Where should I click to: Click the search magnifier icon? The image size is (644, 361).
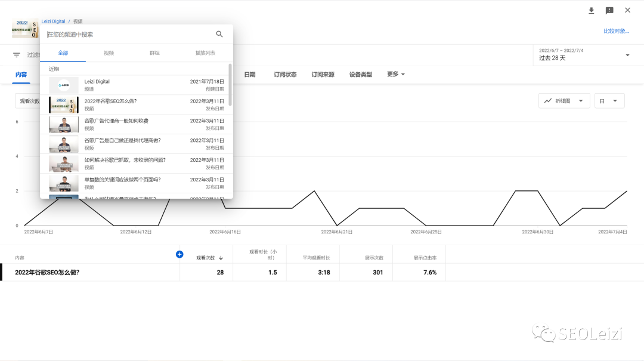219,34
